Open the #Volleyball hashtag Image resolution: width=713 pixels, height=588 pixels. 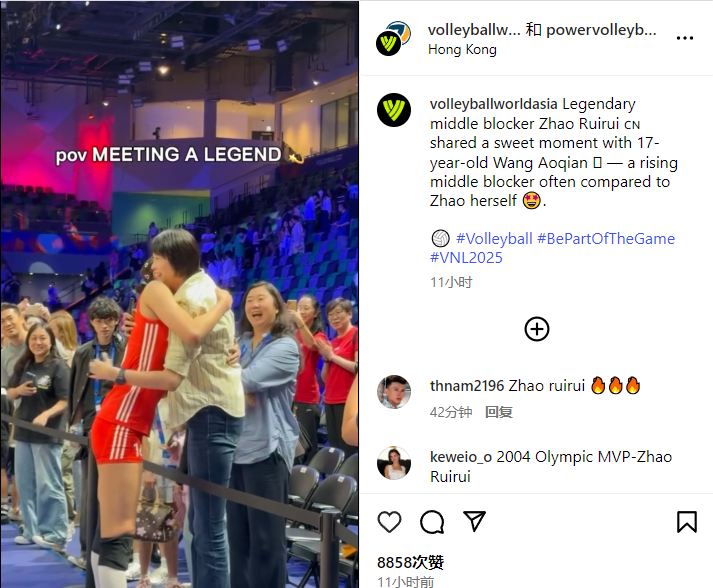pyautogui.click(x=494, y=238)
